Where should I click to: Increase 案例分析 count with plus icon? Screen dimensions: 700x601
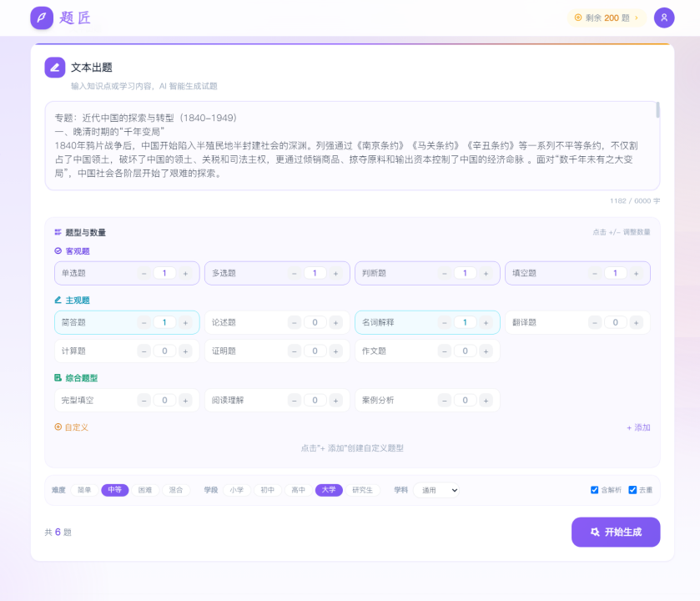[x=486, y=401]
